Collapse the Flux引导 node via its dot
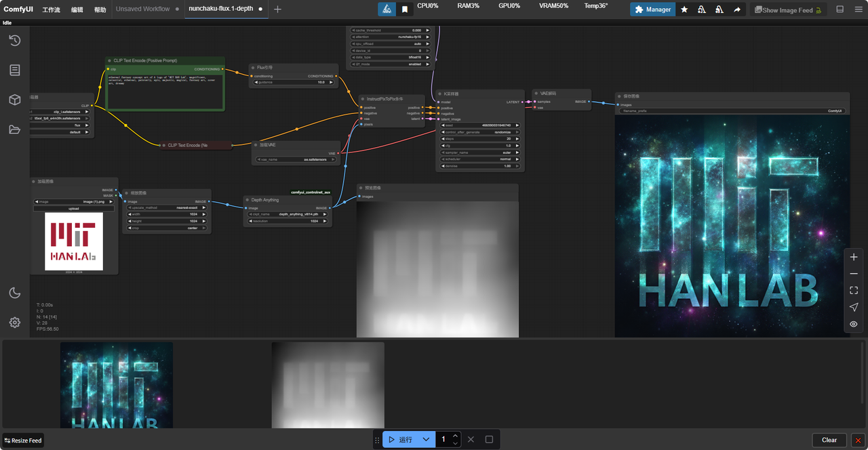 pyautogui.click(x=254, y=68)
